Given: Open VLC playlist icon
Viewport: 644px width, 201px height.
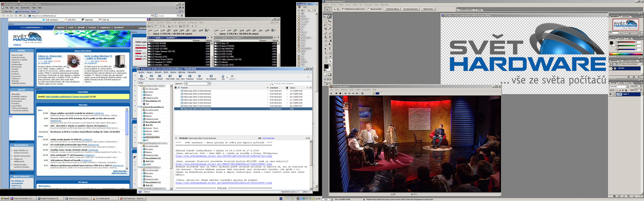Looking at the screenshot, I should coord(362,93).
